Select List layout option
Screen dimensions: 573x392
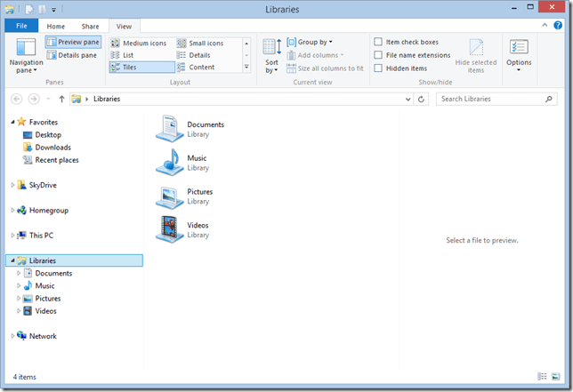(123, 55)
